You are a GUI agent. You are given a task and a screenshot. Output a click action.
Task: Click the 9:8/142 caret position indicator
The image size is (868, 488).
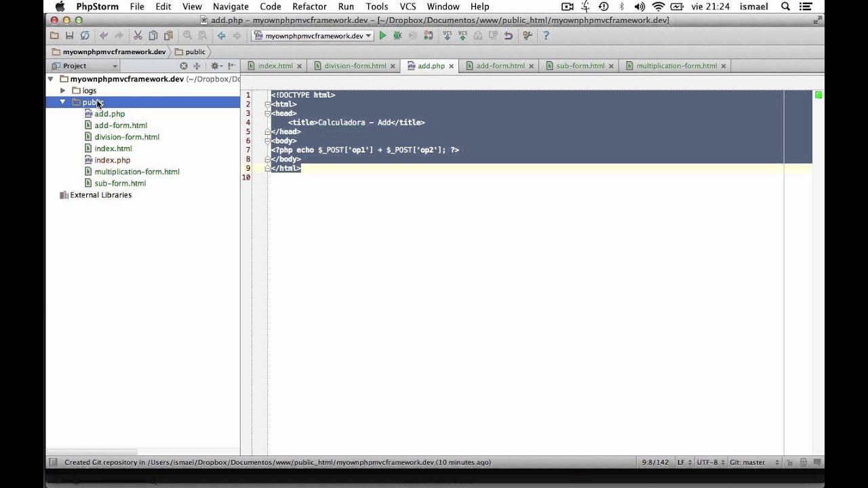click(x=656, y=462)
